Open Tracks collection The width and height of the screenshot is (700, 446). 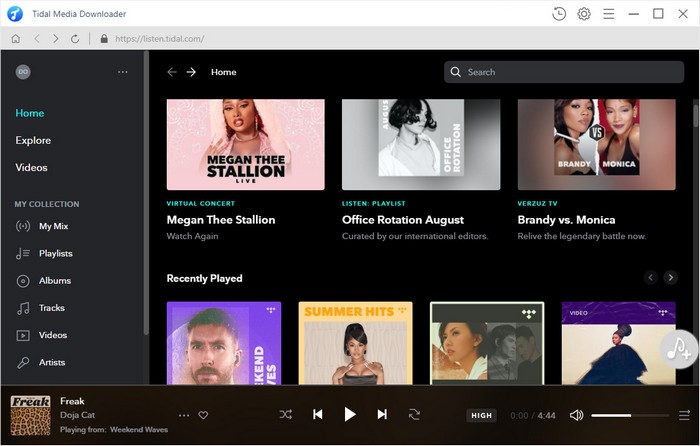(51, 308)
